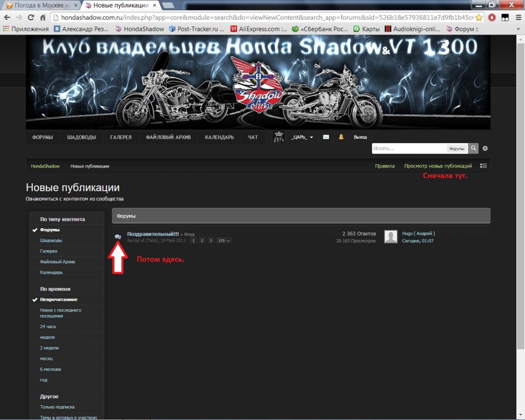The height and width of the screenshot is (420, 525).
Task: Select Шадоводы content type filter
Action: pos(51,241)
